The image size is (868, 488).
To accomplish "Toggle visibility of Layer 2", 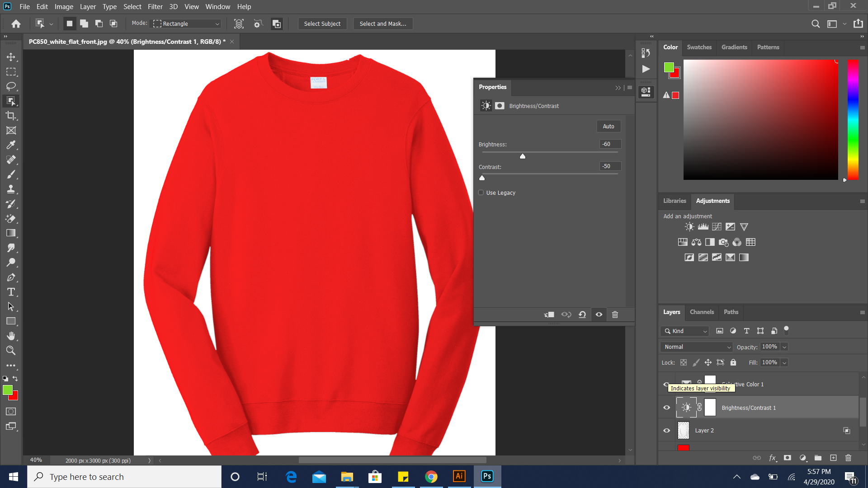I will pyautogui.click(x=666, y=431).
